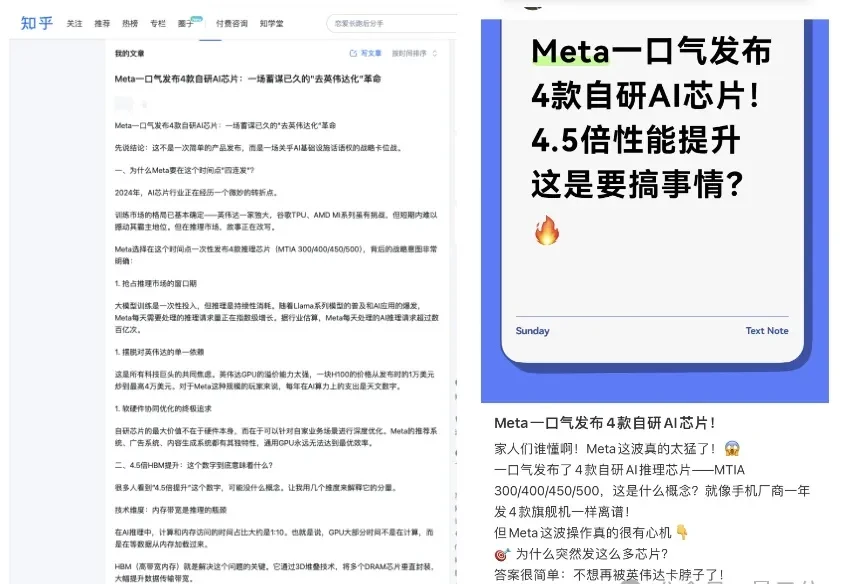Click the Sunday label on the note card
This screenshot has width=848, height=584.
coord(532,331)
